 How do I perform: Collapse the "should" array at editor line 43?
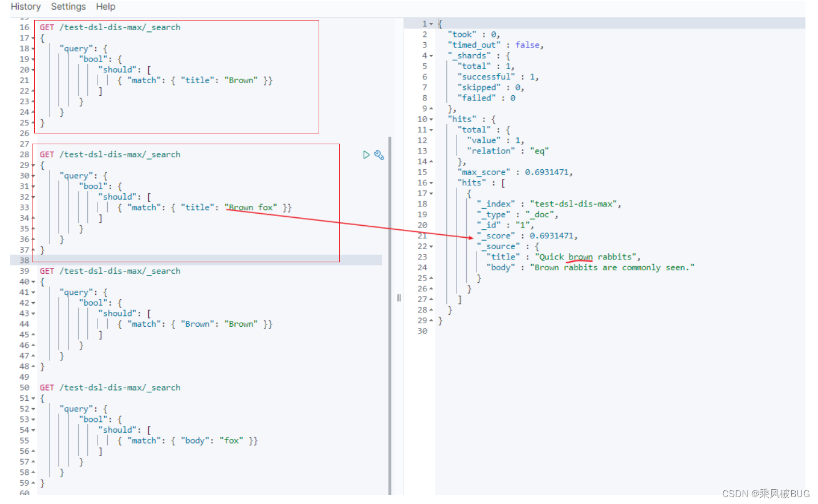(x=33, y=314)
